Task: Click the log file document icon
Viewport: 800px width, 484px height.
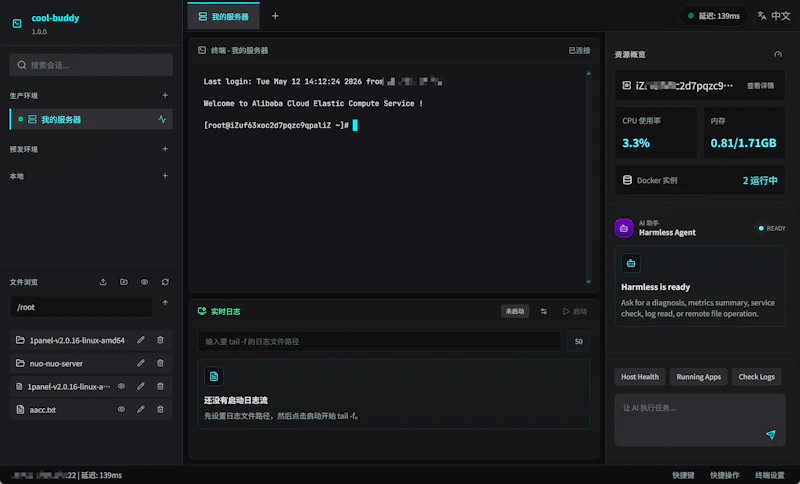Action: tap(214, 376)
